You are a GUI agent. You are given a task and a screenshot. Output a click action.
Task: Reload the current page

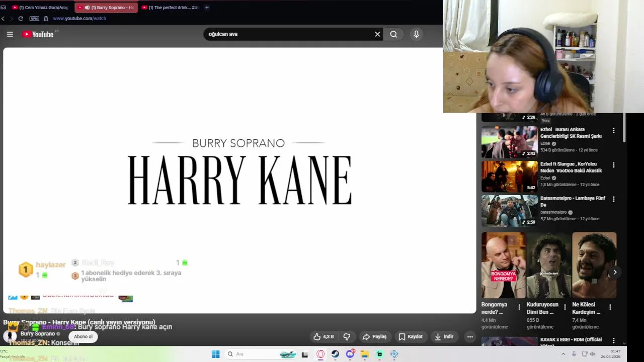21,19
